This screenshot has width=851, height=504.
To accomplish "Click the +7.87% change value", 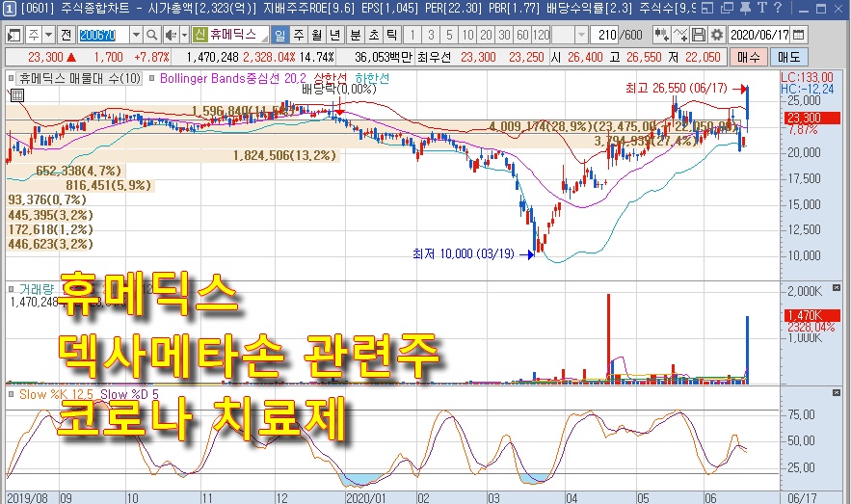I will [152, 57].
